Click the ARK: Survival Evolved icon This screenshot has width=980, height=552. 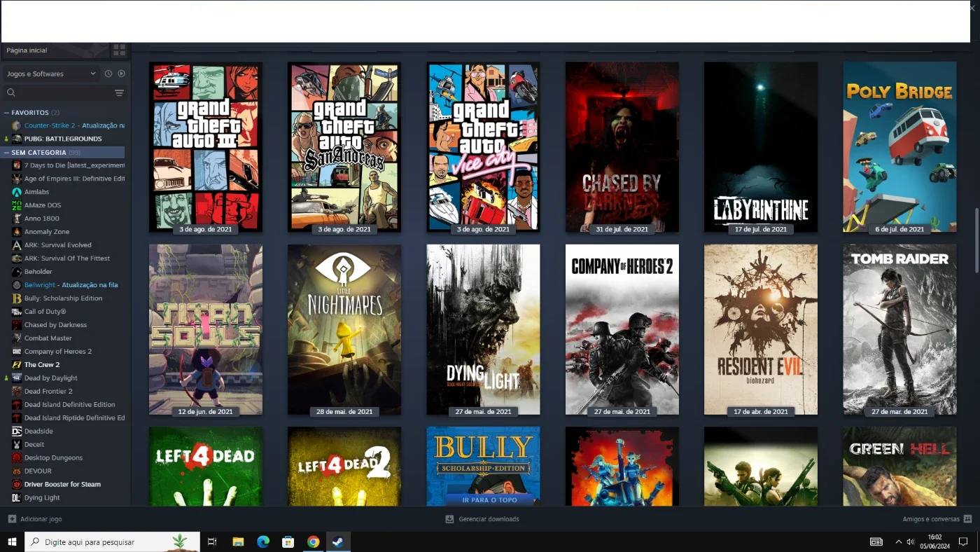tap(17, 245)
